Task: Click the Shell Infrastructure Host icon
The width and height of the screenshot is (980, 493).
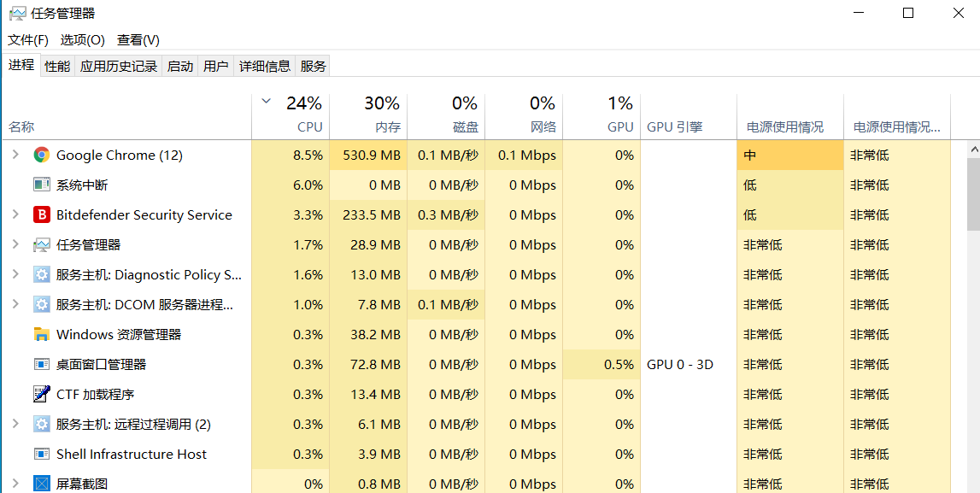Action: click(x=41, y=454)
